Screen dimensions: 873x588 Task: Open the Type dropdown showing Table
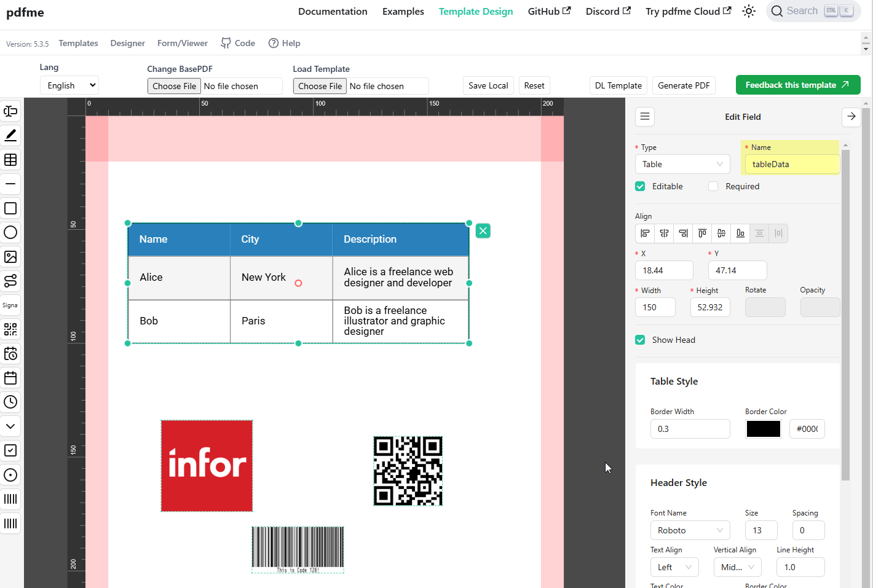pos(682,164)
